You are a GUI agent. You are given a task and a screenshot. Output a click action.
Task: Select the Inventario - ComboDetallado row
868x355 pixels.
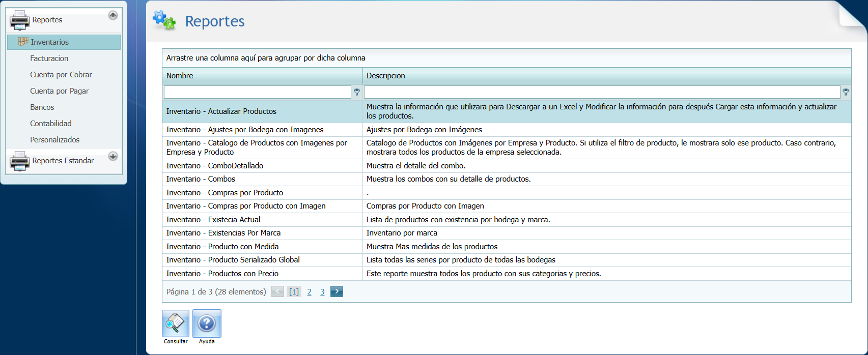click(507, 166)
